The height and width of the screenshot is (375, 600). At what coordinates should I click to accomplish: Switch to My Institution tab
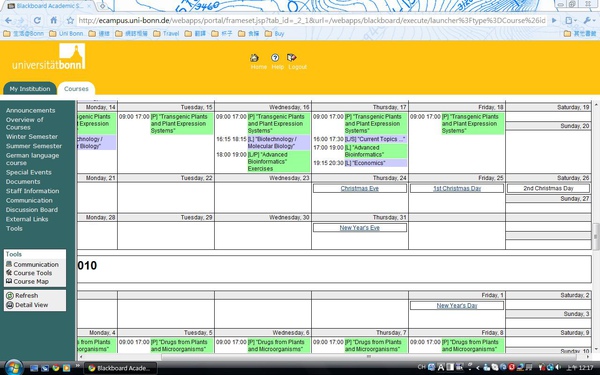click(30, 89)
